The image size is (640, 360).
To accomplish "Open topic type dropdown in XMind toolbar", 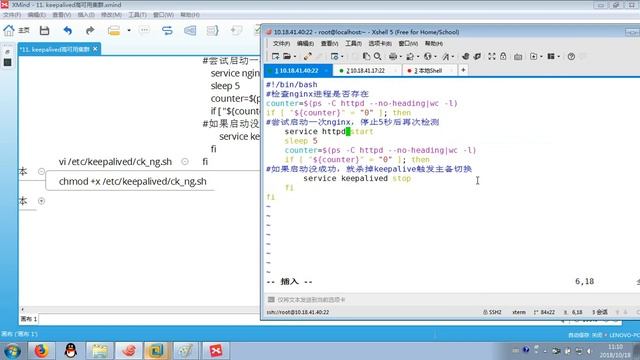I will [129, 31].
